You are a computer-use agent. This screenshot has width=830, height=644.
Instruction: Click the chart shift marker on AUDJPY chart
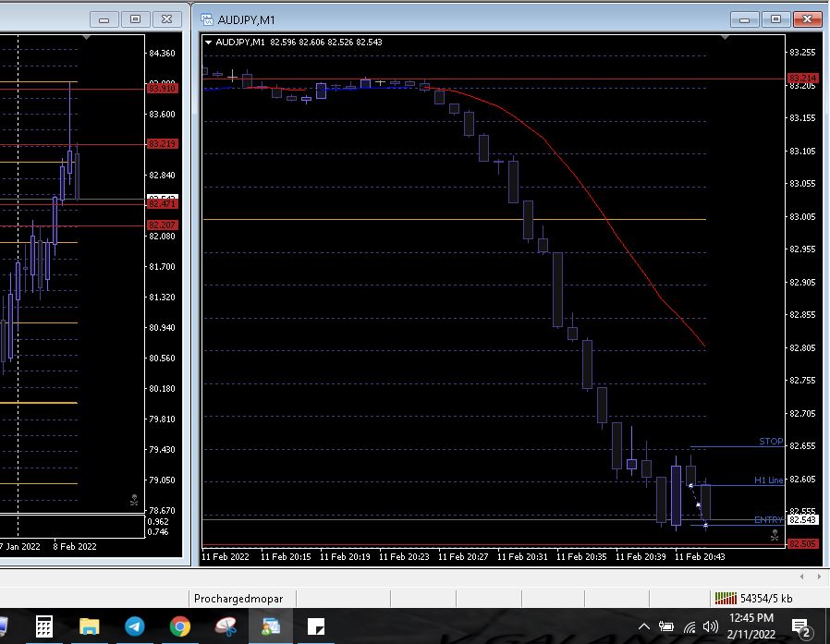[x=725, y=37]
